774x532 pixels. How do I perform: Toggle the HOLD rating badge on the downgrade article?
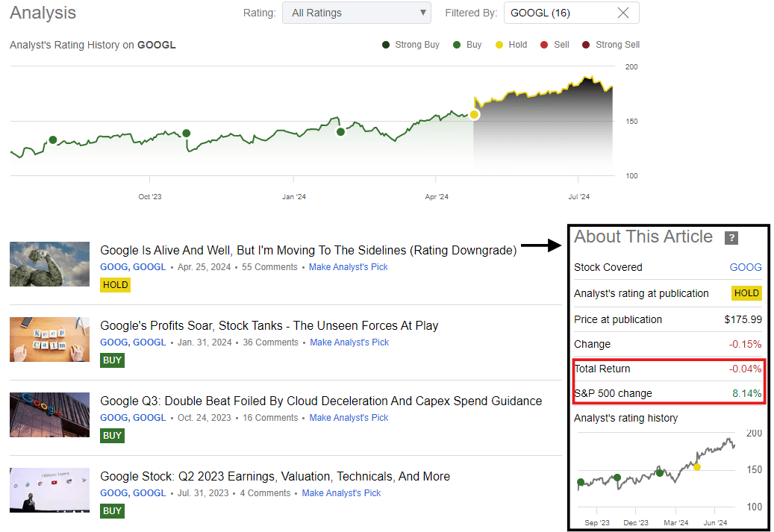point(115,284)
